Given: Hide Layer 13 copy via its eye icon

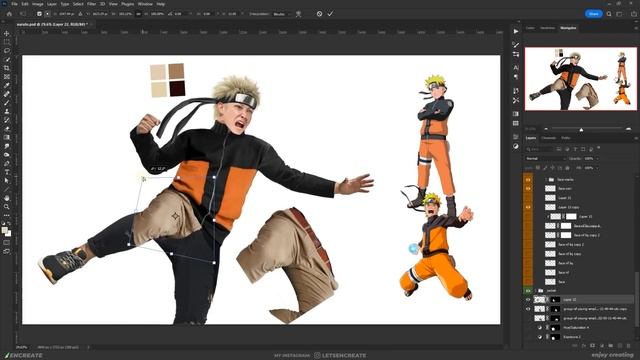Looking at the screenshot, I should click(528, 207).
